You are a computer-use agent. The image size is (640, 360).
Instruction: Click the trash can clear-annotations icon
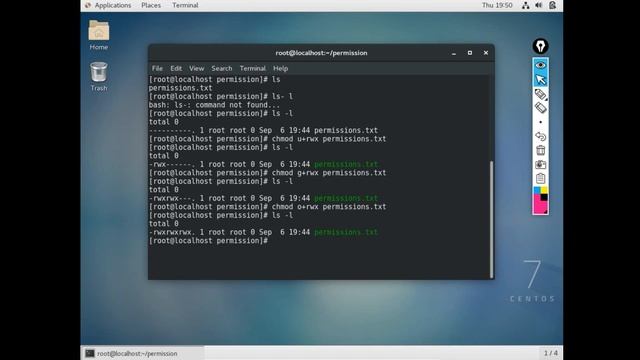tap(540, 150)
